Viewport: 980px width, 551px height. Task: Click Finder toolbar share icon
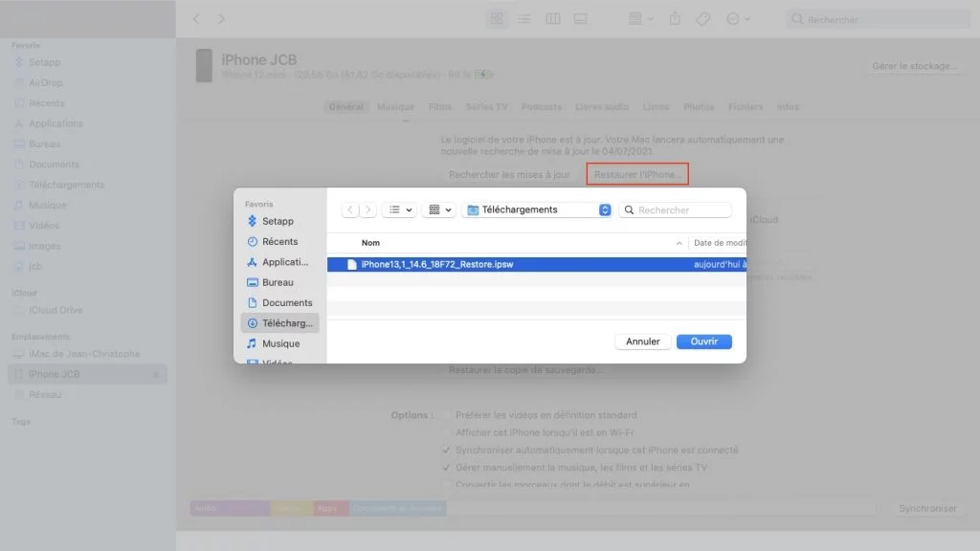(x=675, y=19)
